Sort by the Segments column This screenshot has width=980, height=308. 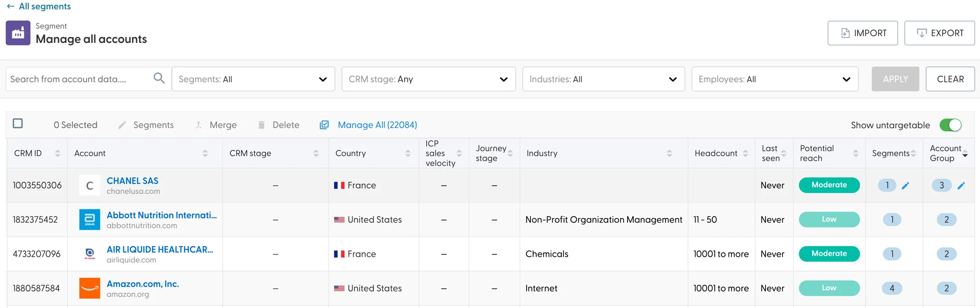(x=913, y=153)
